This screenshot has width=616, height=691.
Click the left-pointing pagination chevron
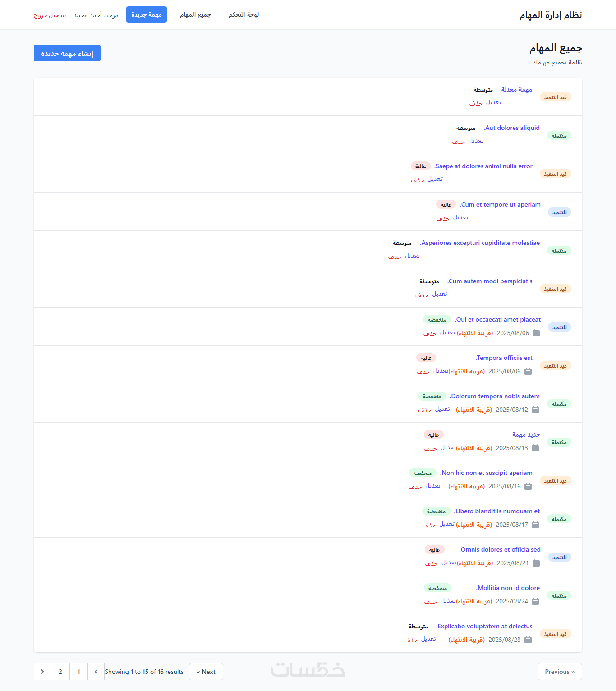tap(96, 672)
